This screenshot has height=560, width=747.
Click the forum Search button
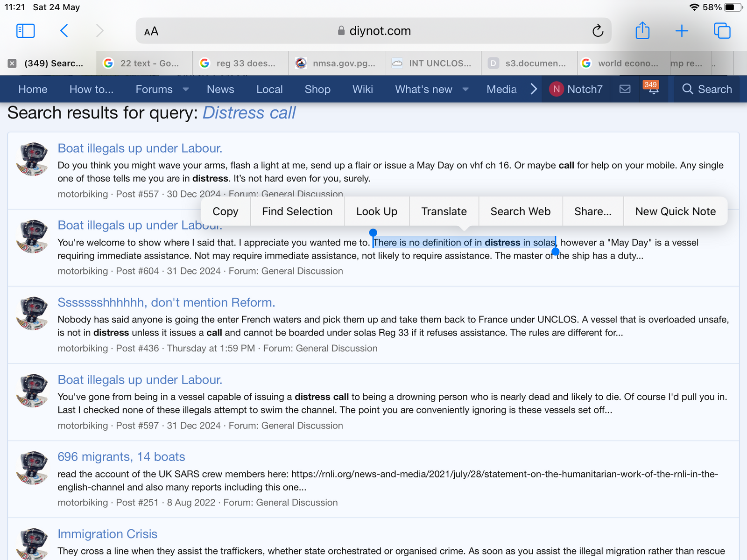point(707,89)
